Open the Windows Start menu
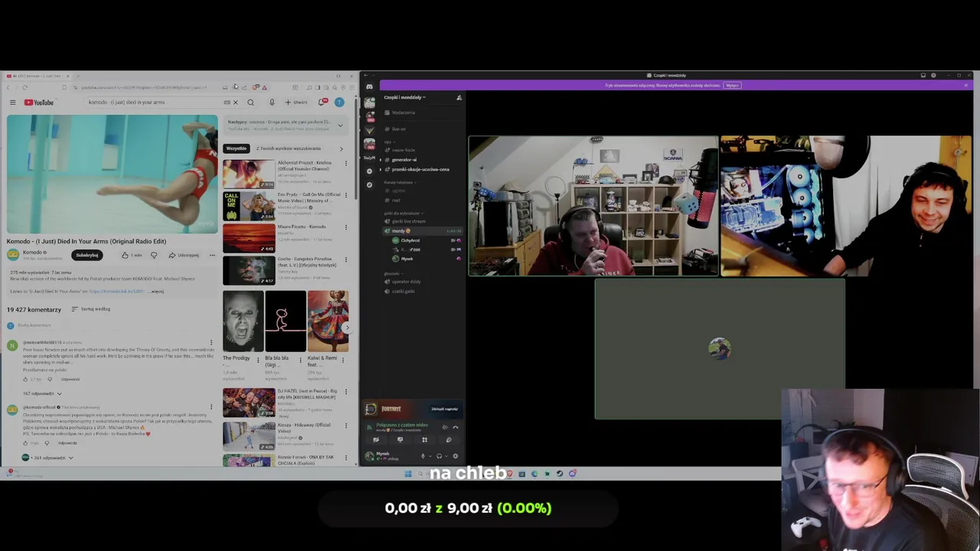 408,474
